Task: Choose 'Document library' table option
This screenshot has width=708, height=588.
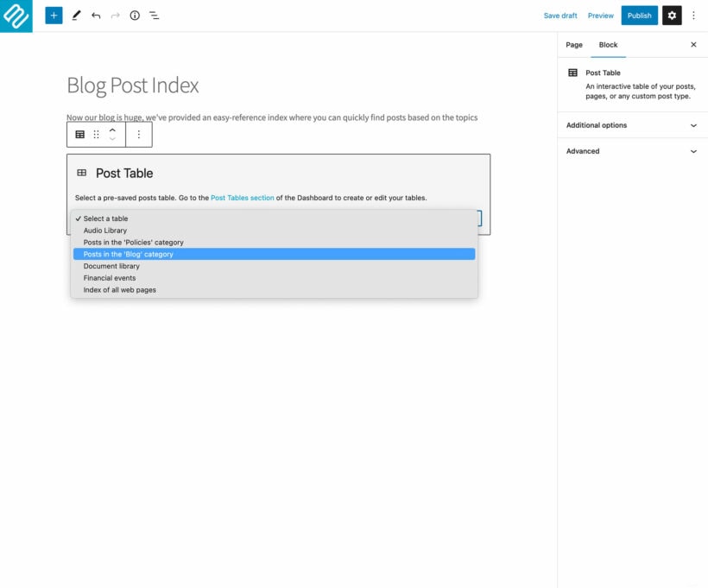Action: (111, 266)
